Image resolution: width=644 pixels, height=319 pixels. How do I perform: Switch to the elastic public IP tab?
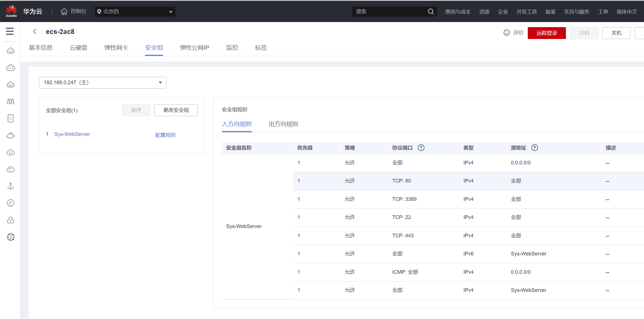194,48
